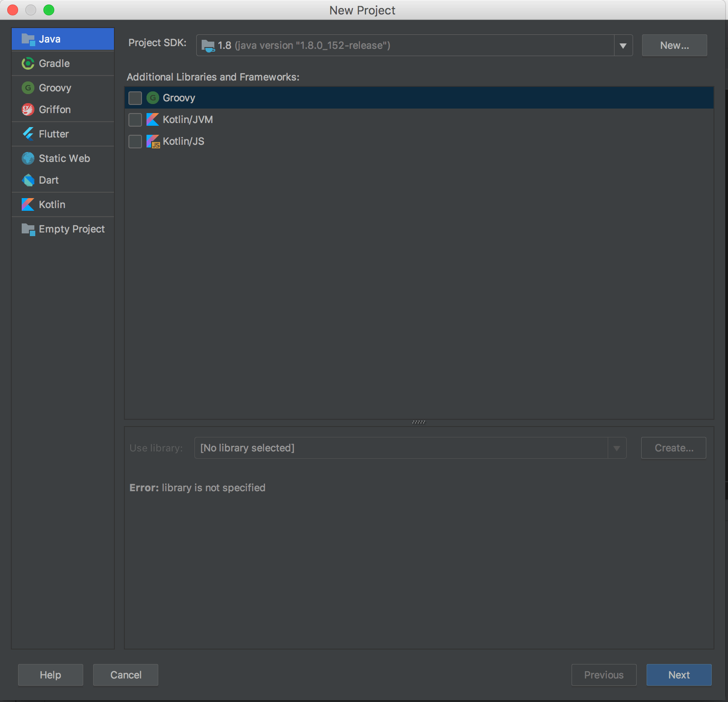Choose the Empty Project folder icon
Screen dimensions: 728x702
pyautogui.click(x=28, y=229)
